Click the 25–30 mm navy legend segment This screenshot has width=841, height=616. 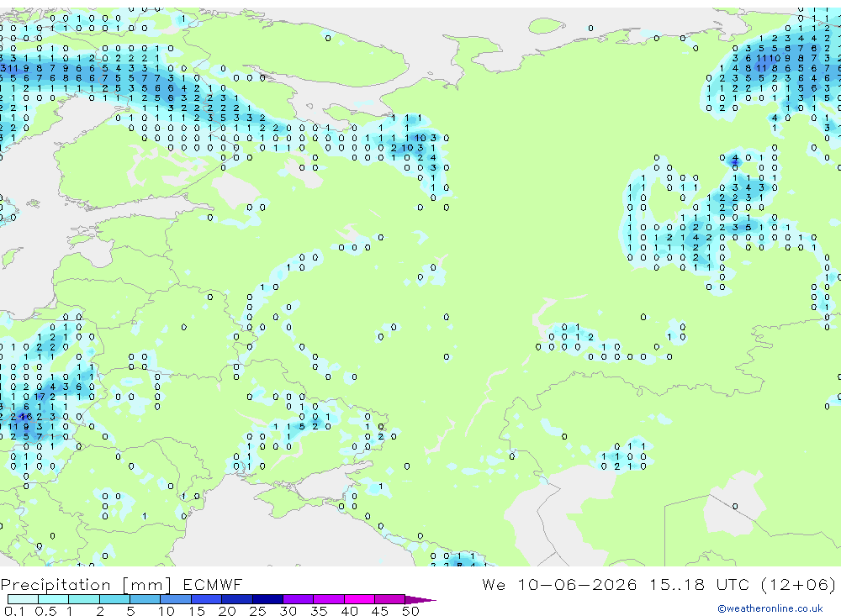[x=267, y=599]
